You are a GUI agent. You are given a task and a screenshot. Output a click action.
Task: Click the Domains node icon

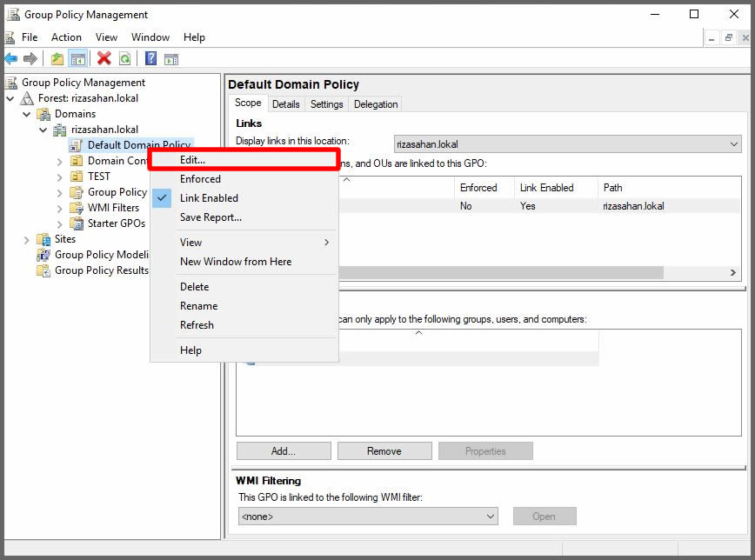point(43,114)
